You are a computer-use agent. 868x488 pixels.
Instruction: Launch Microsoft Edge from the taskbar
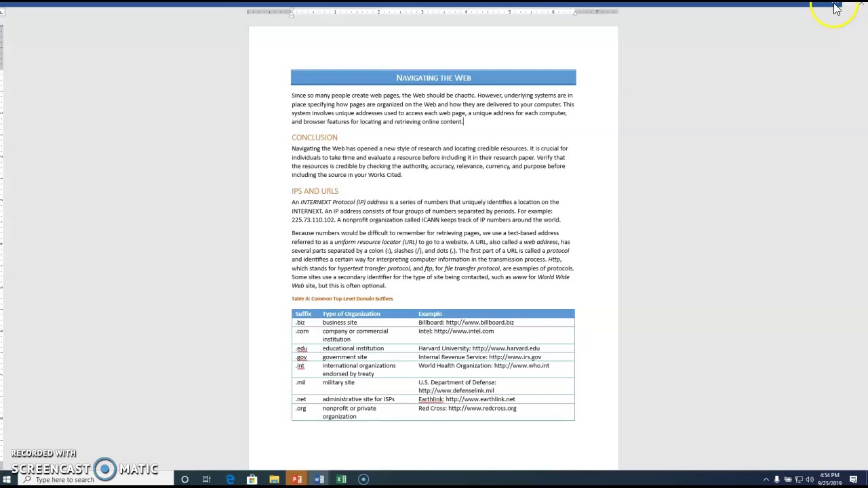pos(230,479)
